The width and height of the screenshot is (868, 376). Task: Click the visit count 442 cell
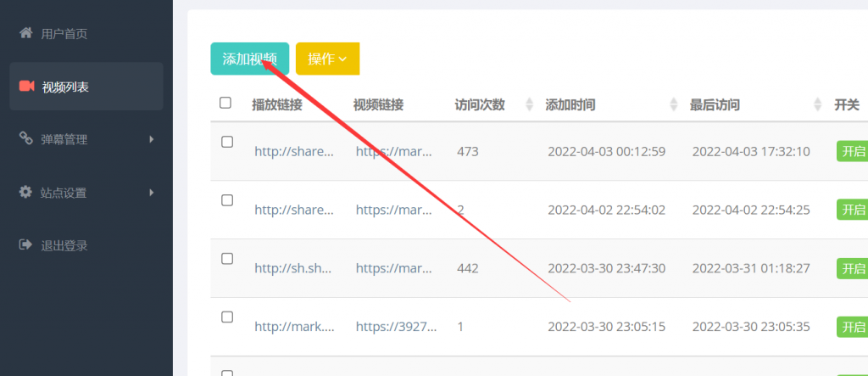pyautogui.click(x=468, y=268)
